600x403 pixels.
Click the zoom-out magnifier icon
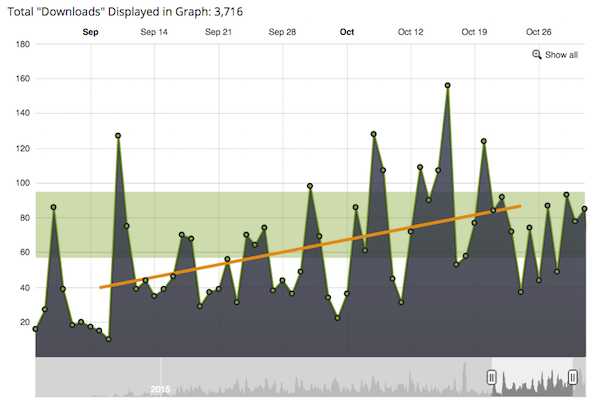tap(537, 55)
